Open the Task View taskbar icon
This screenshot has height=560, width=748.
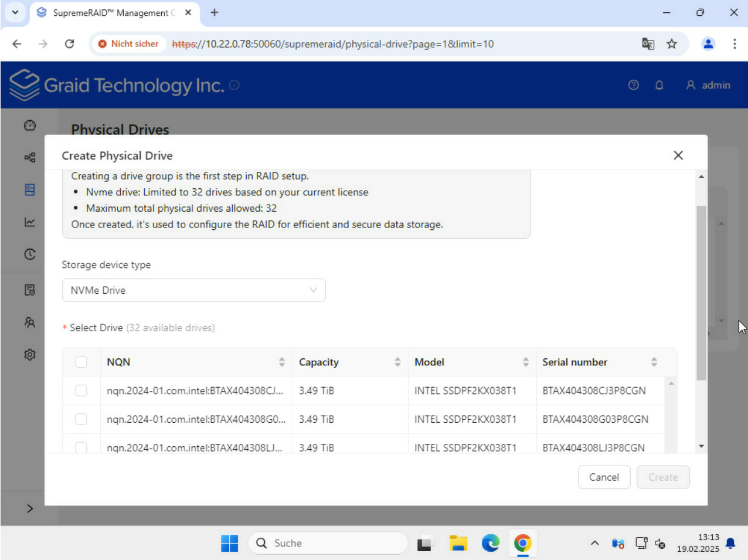[424, 544]
